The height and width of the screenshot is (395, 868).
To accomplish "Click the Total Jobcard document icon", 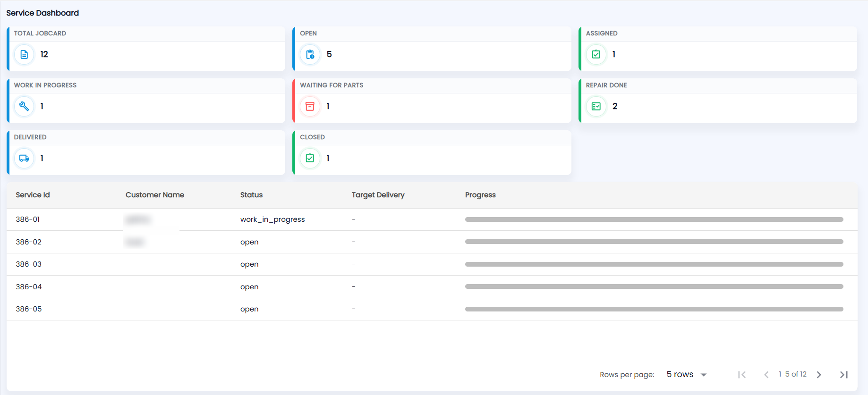I will [x=24, y=54].
